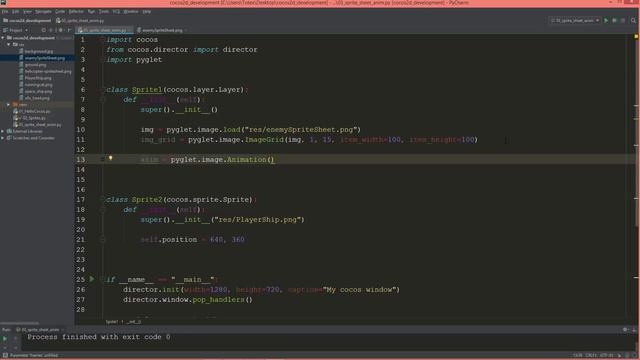Collapse class Sprite2 with fold marker on line 17
The width and height of the screenshot is (640, 360).
102,200
